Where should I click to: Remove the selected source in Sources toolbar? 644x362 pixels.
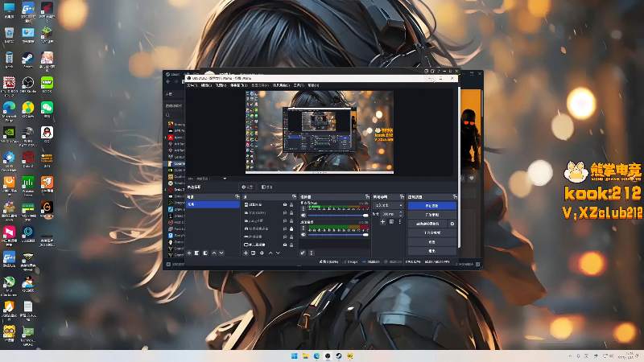tap(254, 253)
